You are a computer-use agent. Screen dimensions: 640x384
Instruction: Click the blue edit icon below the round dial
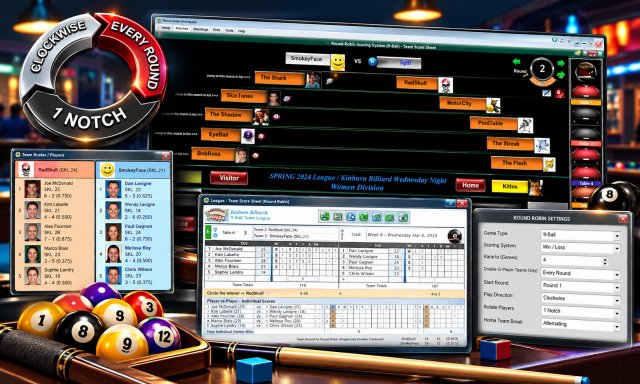(547, 93)
